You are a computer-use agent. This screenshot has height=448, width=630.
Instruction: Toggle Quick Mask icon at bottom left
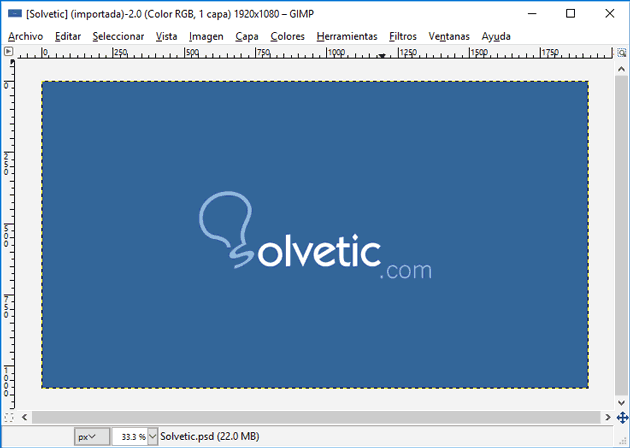click(8, 417)
